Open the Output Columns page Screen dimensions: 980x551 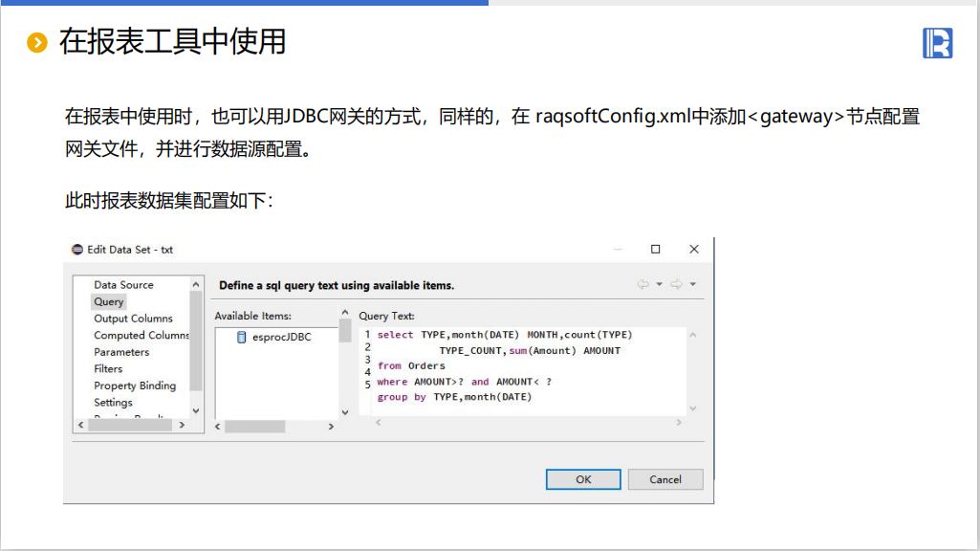[133, 319]
